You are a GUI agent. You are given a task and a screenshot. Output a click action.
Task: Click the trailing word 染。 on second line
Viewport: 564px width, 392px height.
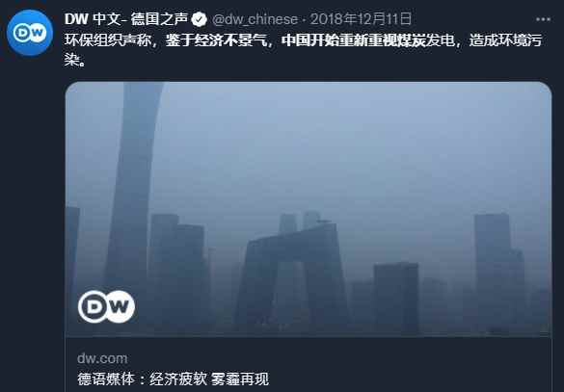pyautogui.click(x=75, y=60)
